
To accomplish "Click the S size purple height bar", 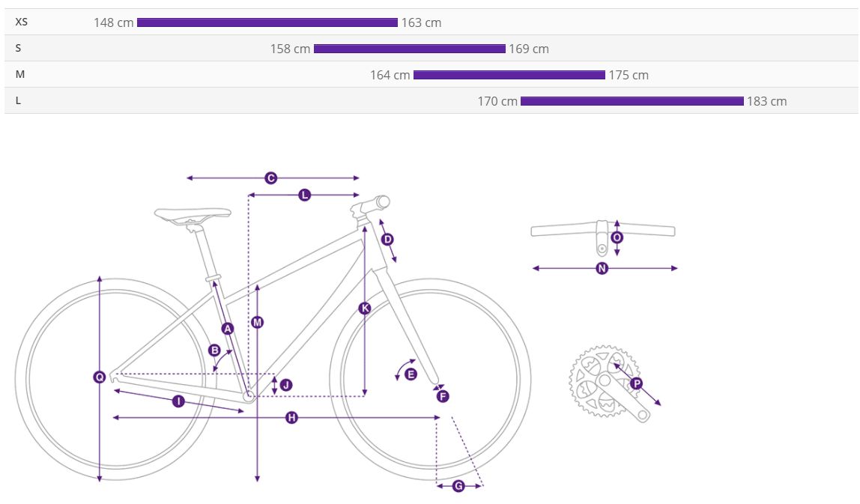I will coord(410,49).
